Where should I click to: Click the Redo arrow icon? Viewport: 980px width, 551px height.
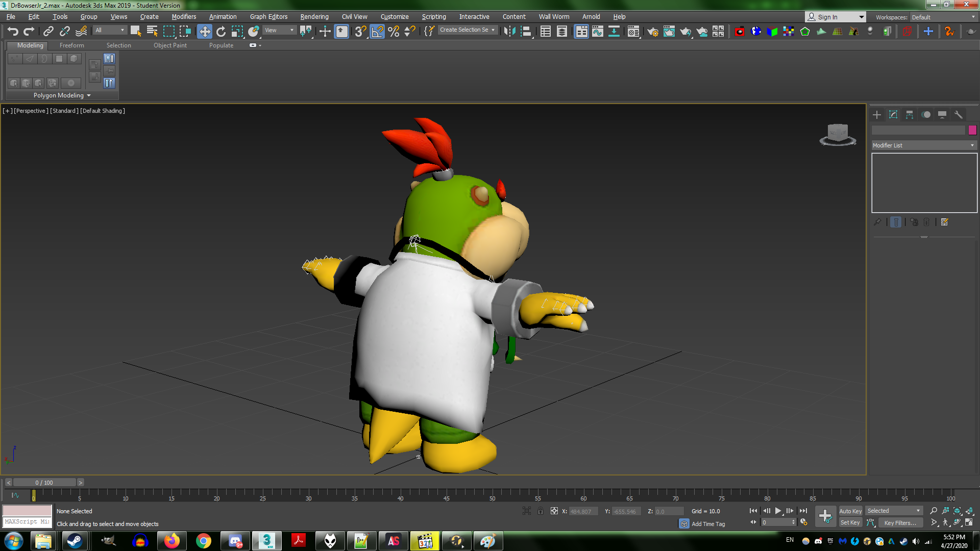click(29, 32)
